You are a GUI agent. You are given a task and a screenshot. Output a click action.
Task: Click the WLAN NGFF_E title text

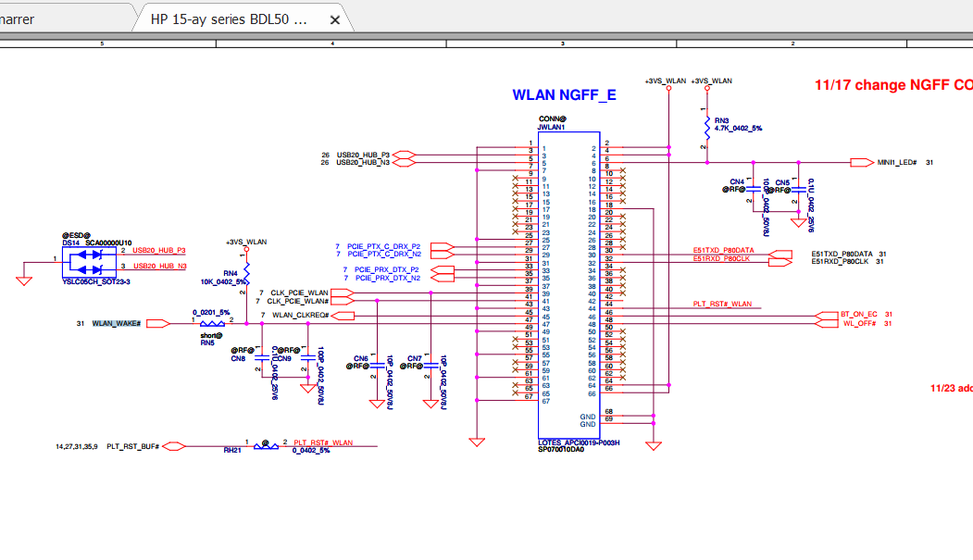click(x=564, y=95)
